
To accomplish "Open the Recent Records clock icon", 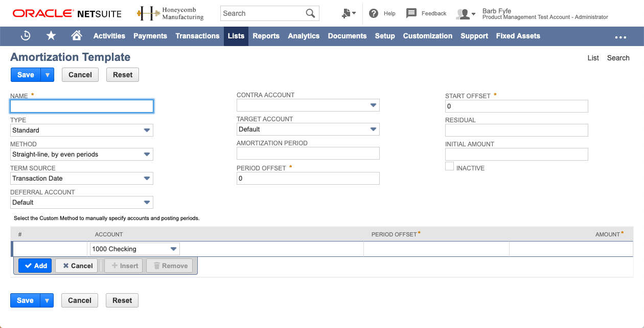I will point(26,36).
